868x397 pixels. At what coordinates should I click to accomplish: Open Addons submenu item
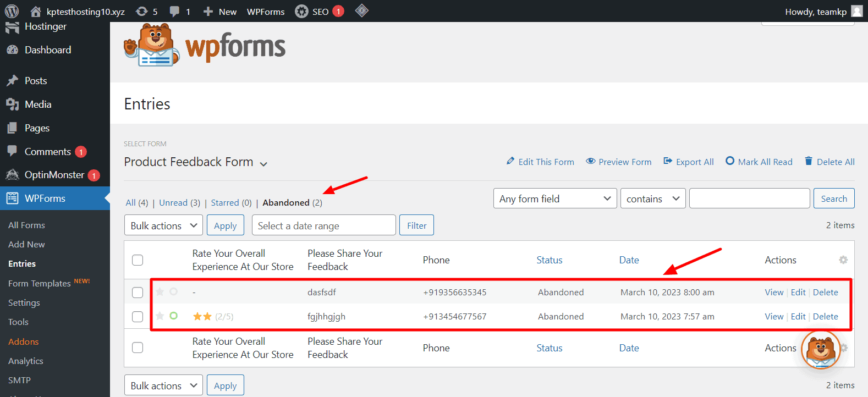(23, 342)
